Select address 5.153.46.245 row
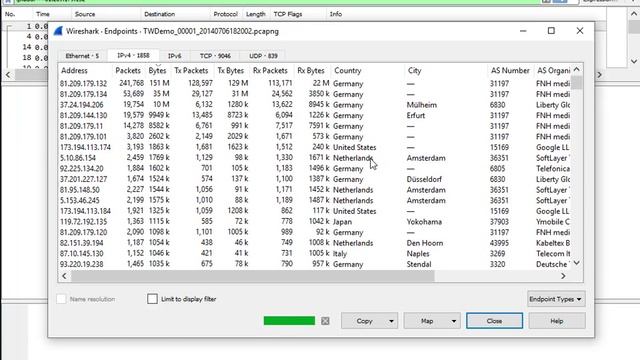Image resolution: width=640 pixels, height=360 pixels. [x=315, y=200]
